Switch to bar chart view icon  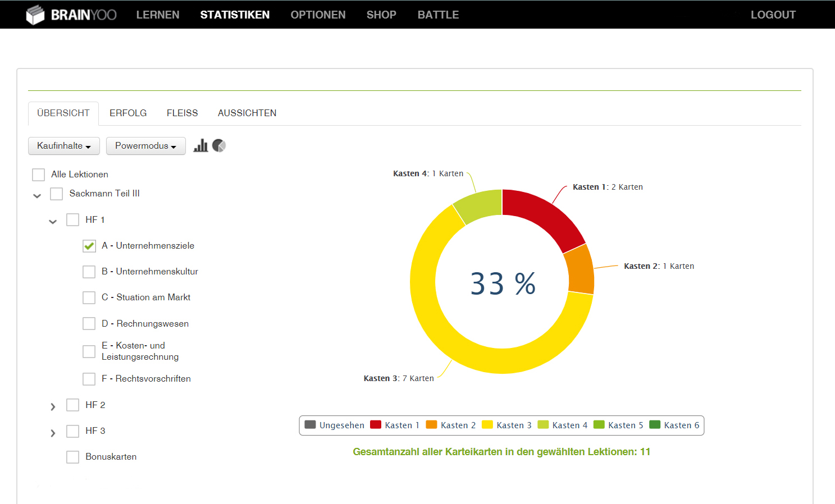[200, 146]
